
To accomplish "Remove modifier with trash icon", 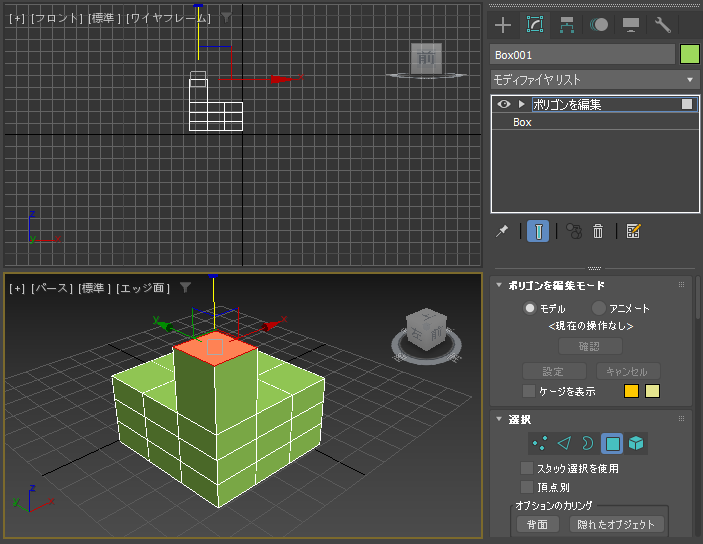I will [598, 231].
